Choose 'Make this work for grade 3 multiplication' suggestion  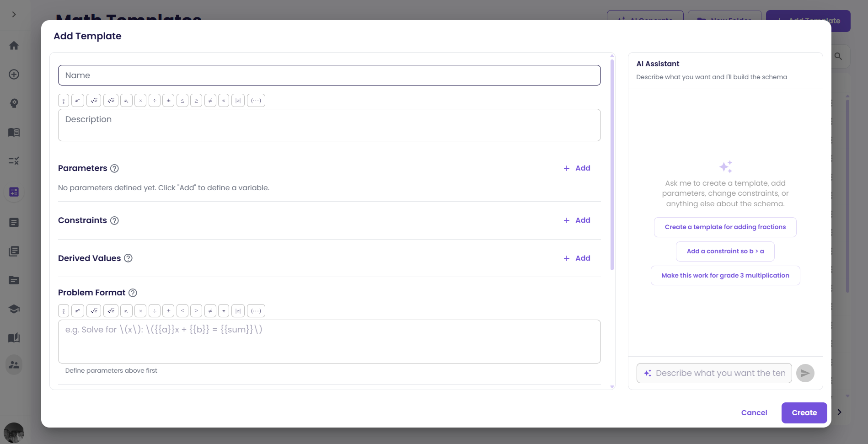(725, 276)
